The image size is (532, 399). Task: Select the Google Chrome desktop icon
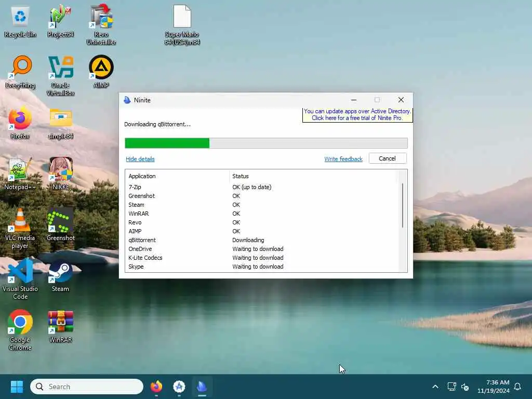point(20,330)
